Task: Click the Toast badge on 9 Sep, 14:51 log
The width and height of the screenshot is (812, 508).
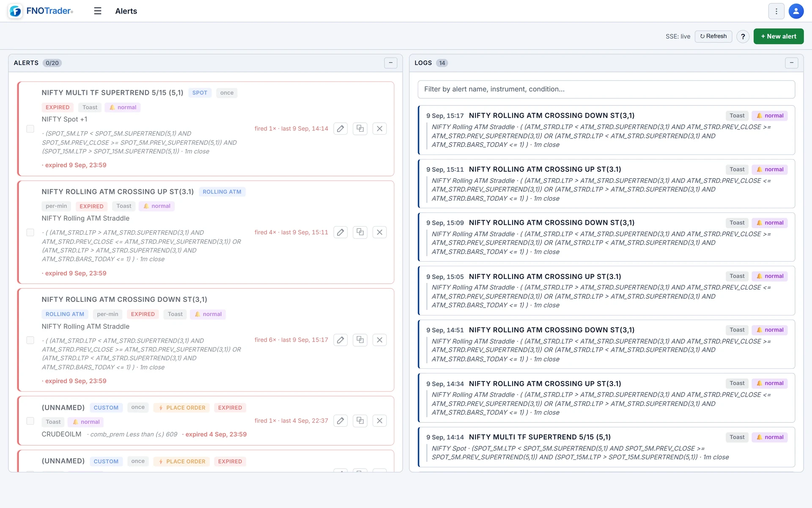Action: pos(737,330)
